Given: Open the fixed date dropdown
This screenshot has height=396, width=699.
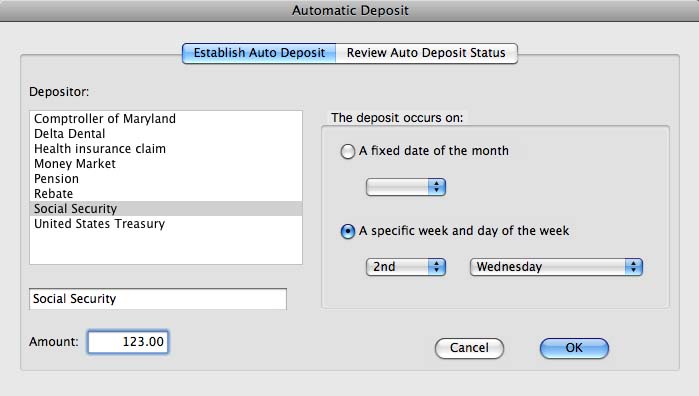Looking at the screenshot, I should pos(406,187).
